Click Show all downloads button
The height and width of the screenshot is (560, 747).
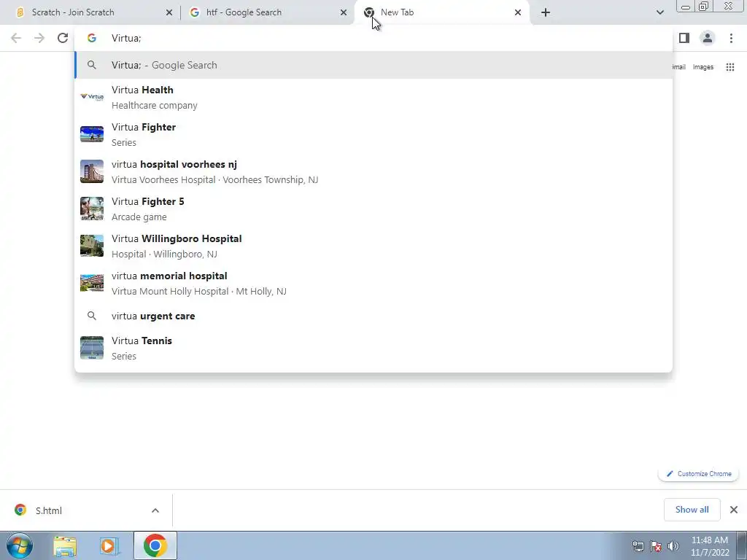[x=692, y=510]
